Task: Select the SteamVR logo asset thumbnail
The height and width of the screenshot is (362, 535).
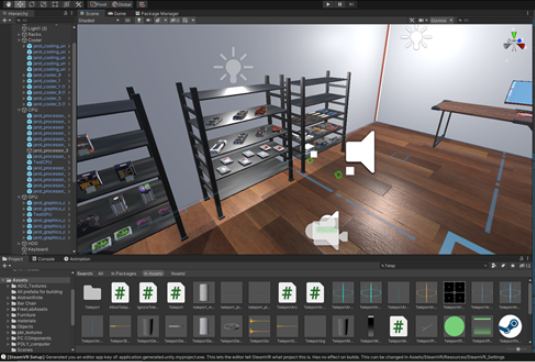Action: point(510,327)
